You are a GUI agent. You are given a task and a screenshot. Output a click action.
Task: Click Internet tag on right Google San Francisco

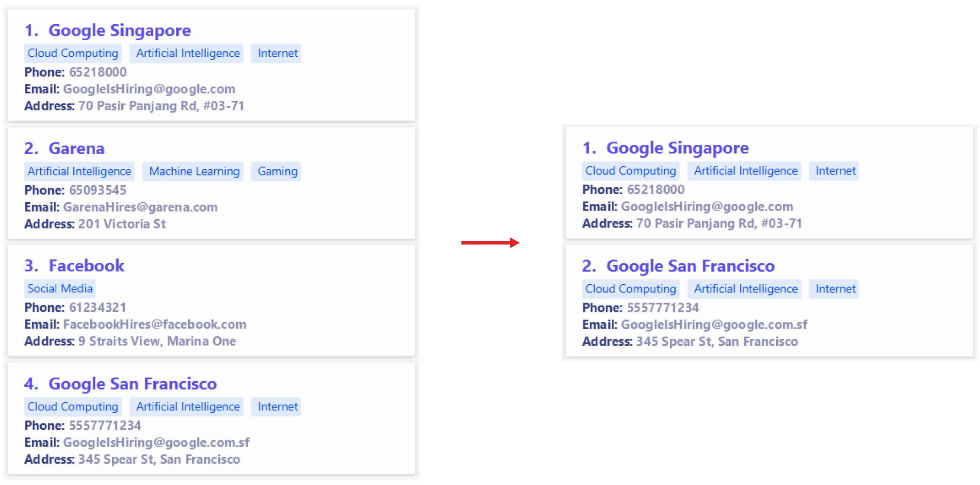835,289
